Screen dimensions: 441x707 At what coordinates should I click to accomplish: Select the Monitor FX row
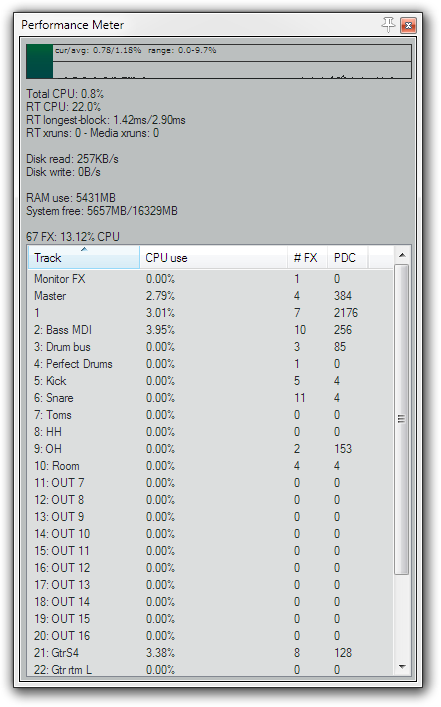[211, 279]
